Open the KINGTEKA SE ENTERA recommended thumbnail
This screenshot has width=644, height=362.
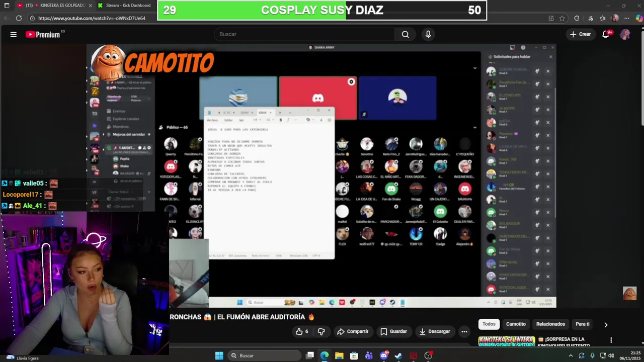point(506,341)
